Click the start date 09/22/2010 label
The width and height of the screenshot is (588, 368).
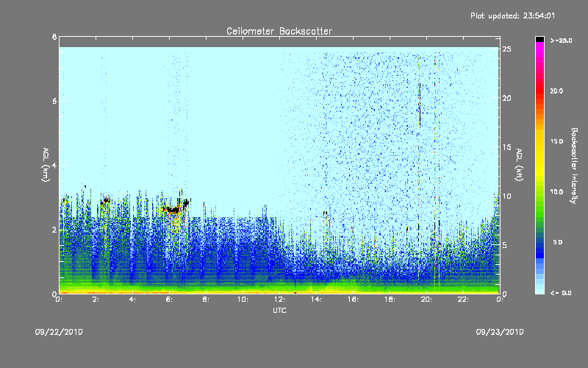pos(59,332)
